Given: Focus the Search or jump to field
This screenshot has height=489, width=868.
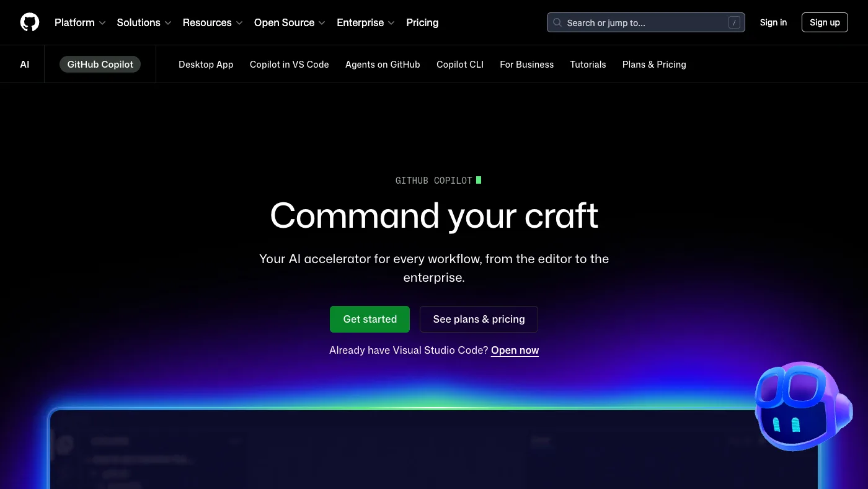Looking at the screenshot, I should click(x=645, y=22).
